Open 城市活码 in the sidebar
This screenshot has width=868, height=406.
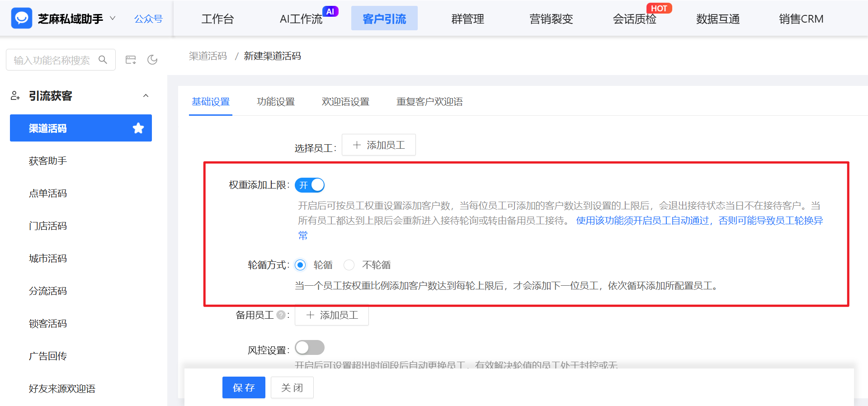48,259
